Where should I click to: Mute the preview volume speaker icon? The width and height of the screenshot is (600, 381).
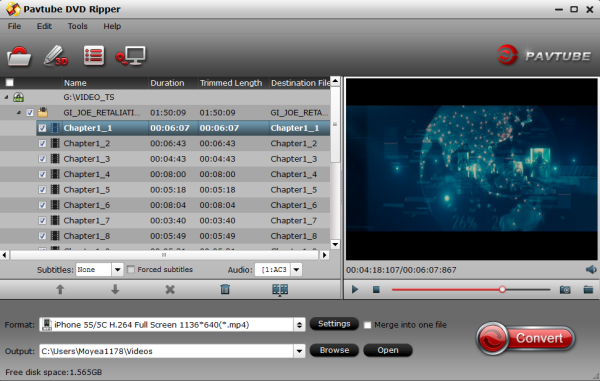[591, 270]
